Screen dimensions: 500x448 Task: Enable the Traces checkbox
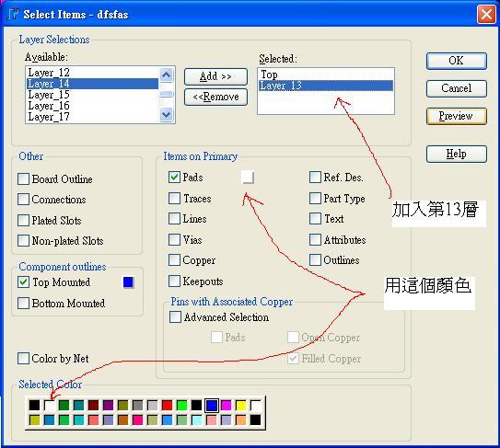tap(174, 198)
